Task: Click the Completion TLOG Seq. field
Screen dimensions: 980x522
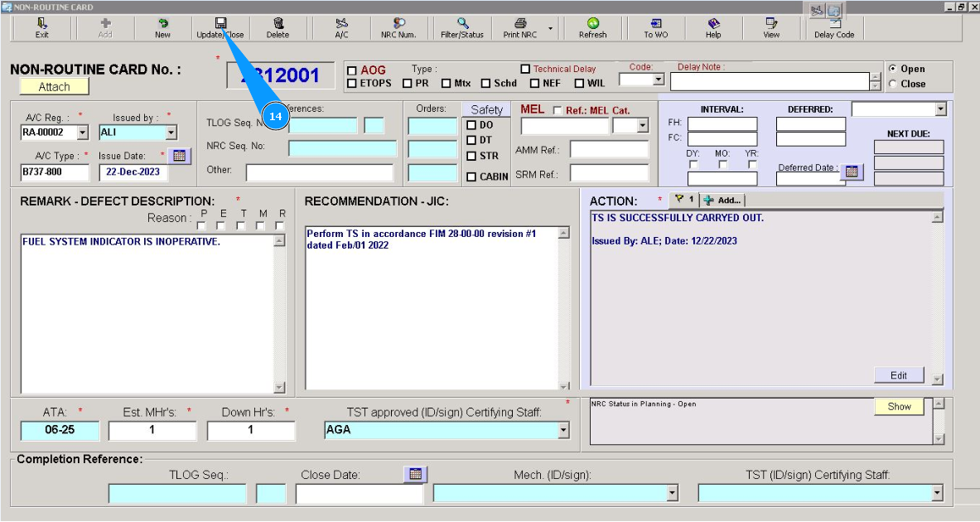Action: click(x=177, y=493)
